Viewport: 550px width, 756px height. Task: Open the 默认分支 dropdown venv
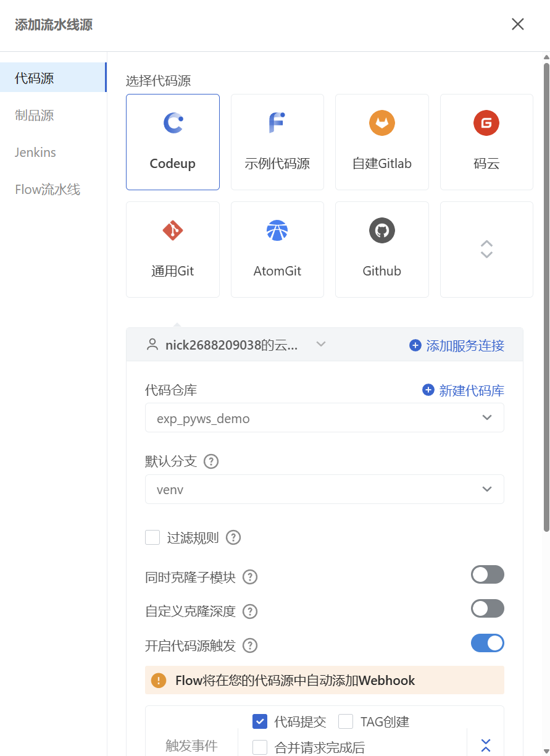(325, 489)
